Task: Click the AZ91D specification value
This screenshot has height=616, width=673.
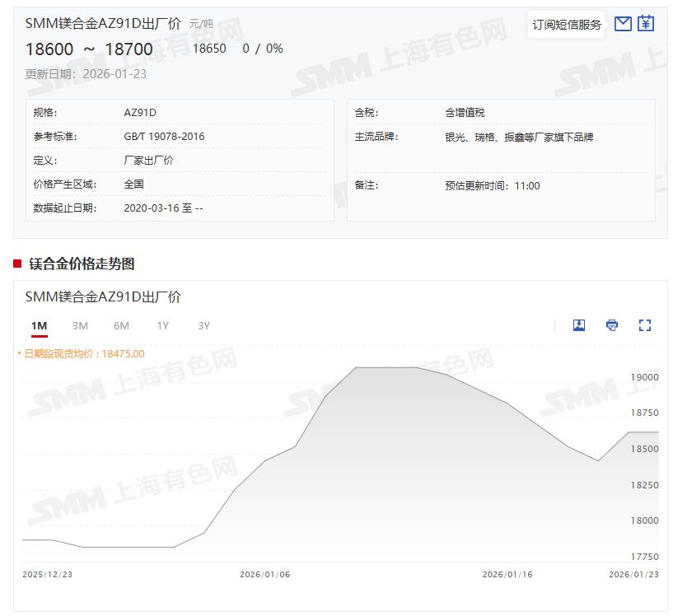Action: click(140, 113)
